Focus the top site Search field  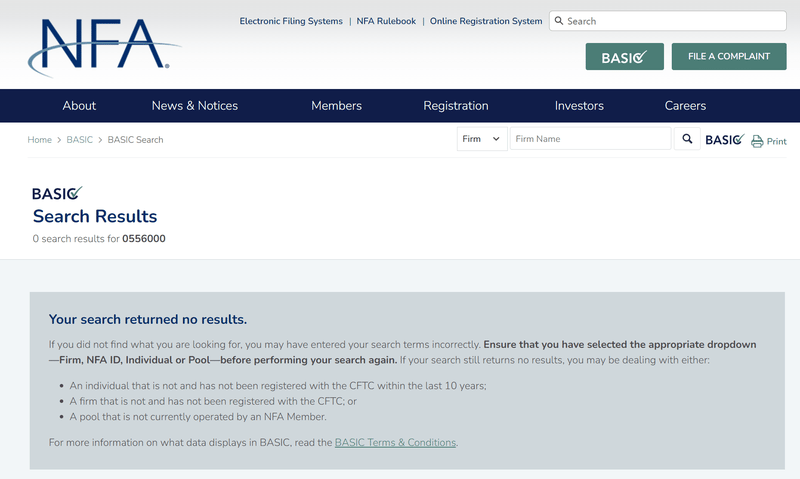pyautogui.click(x=667, y=21)
